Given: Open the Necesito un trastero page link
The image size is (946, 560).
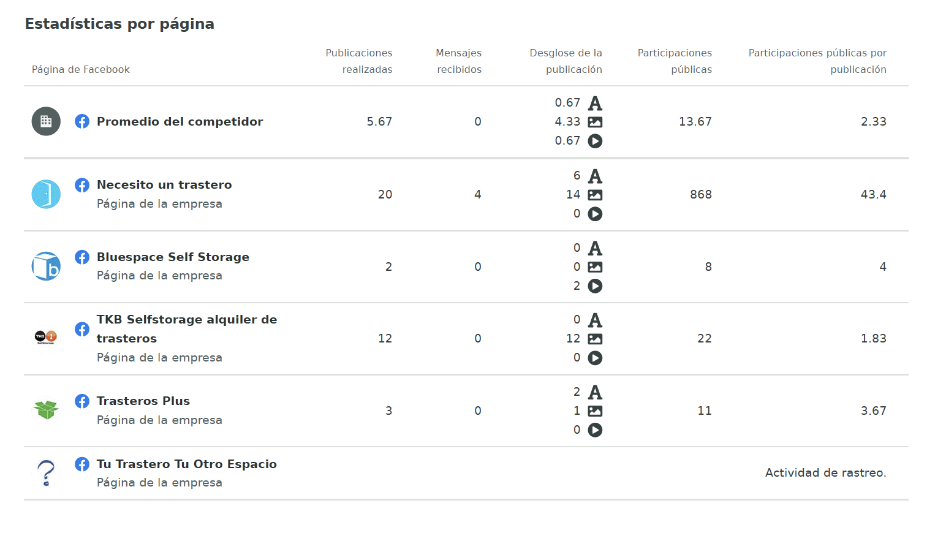Looking at the screenshot, I should click(164, 185).
